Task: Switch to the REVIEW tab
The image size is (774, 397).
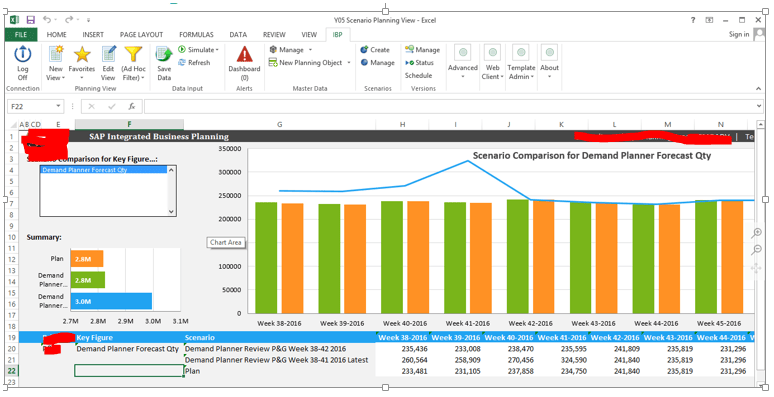Action: pyautogui.click(x=274, y=35)
